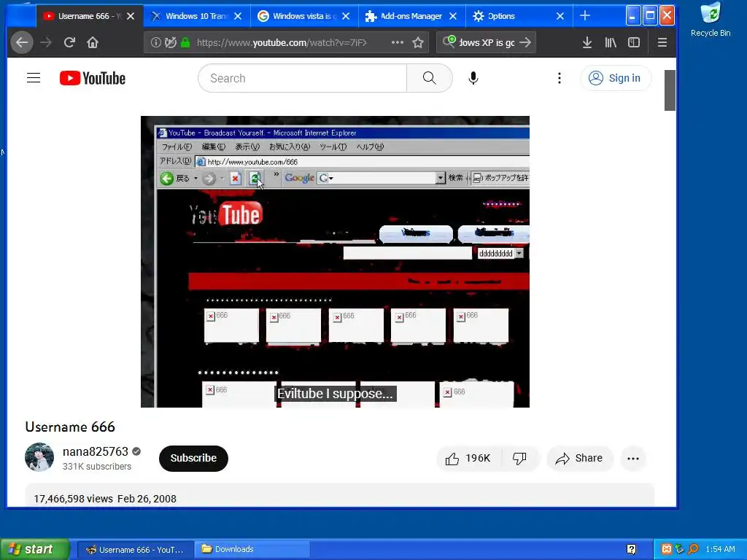Select Username 666 - YouTube taskbar item

coord(135,550)
